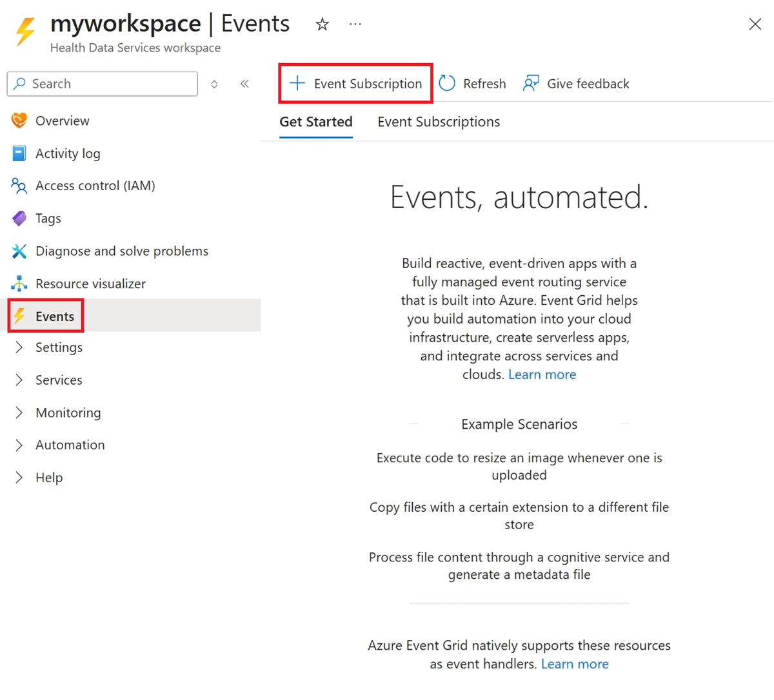Click the Access control people icon
Image resolution: width=774 pixels, height=700 pixels.
pyautogui.click(x=19, y=186)
